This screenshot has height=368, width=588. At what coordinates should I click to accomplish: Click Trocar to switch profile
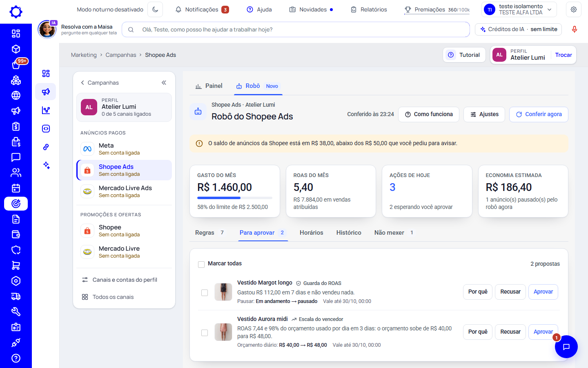[563, 55]
